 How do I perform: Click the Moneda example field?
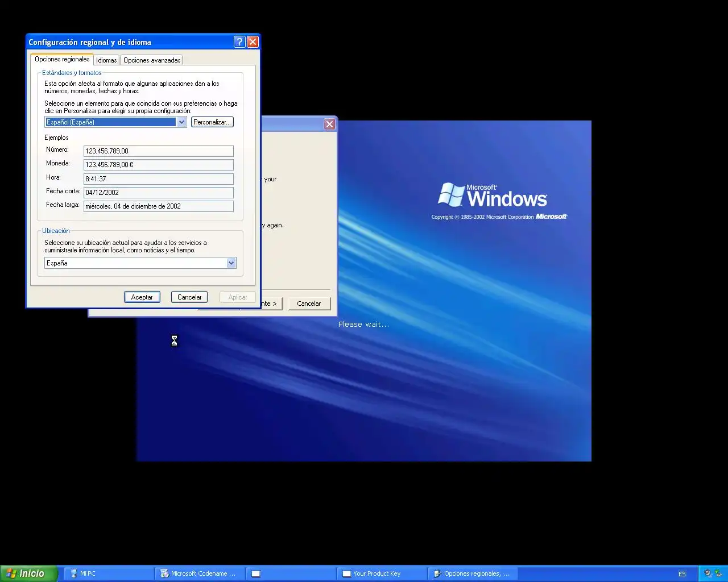click(x=158, y=165)
